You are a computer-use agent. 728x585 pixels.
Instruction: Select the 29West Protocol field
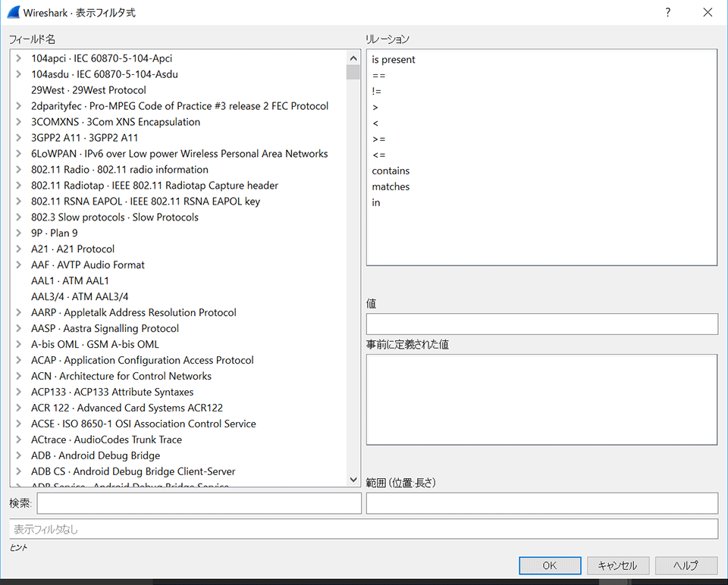(89, 90)
